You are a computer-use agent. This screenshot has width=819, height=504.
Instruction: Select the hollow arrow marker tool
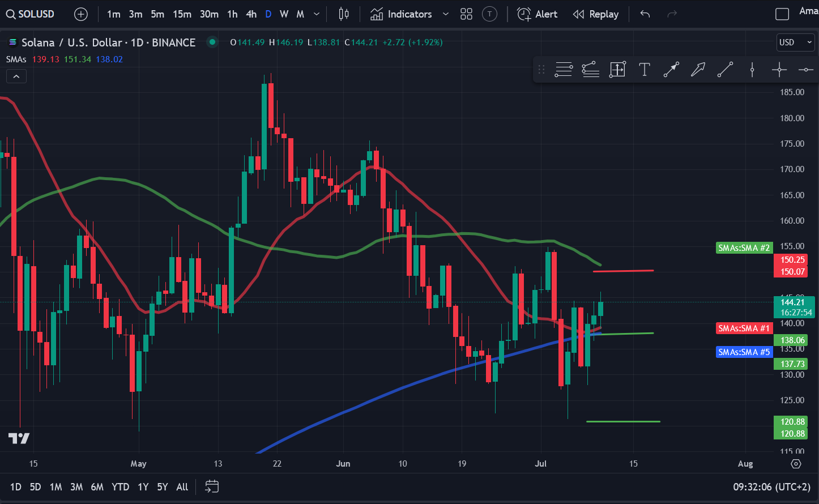point(698,70)
